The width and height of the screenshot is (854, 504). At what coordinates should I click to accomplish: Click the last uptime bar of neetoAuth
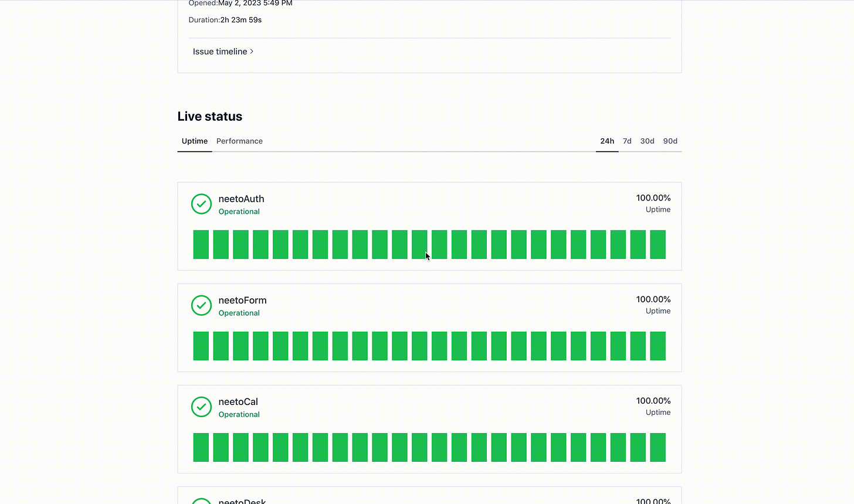(658, 244)
